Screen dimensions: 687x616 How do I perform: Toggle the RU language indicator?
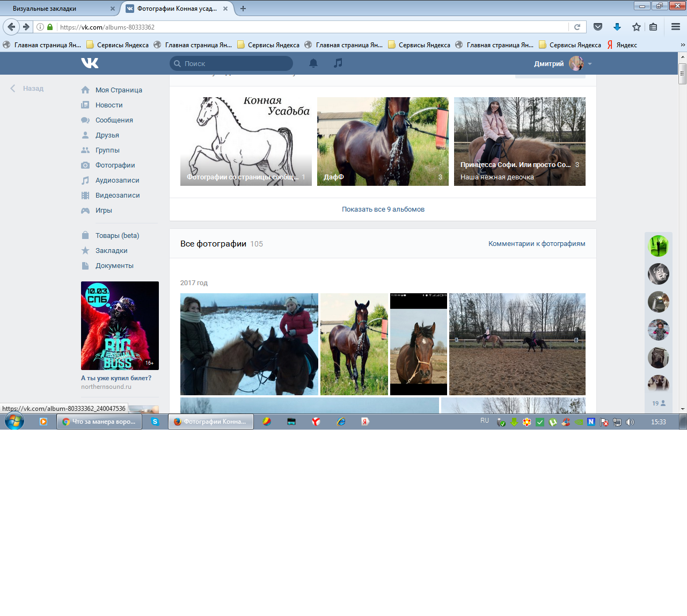[x=485, y=421]
